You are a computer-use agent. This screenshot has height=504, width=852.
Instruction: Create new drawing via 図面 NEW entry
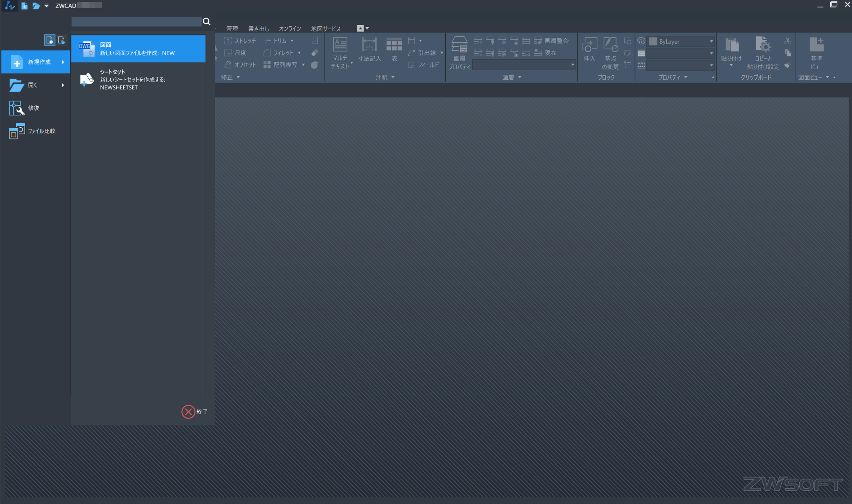coord(138,49)
